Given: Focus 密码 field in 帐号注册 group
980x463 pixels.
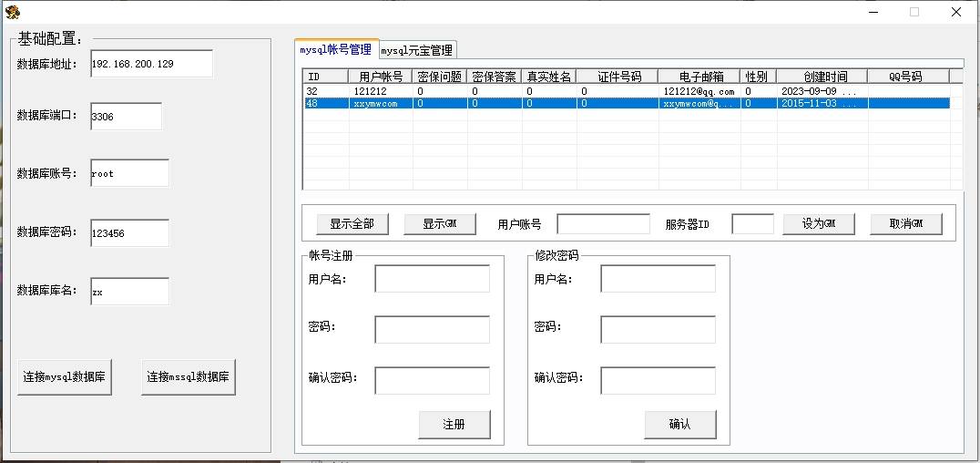Looking at the screenshot, I should 432,329.
